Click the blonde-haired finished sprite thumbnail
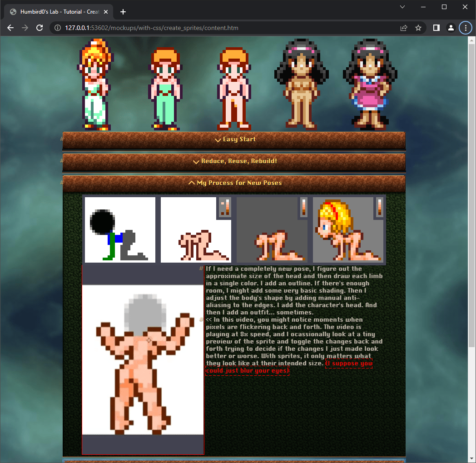Viewport: 476px width, 463px height. point(349,230)
